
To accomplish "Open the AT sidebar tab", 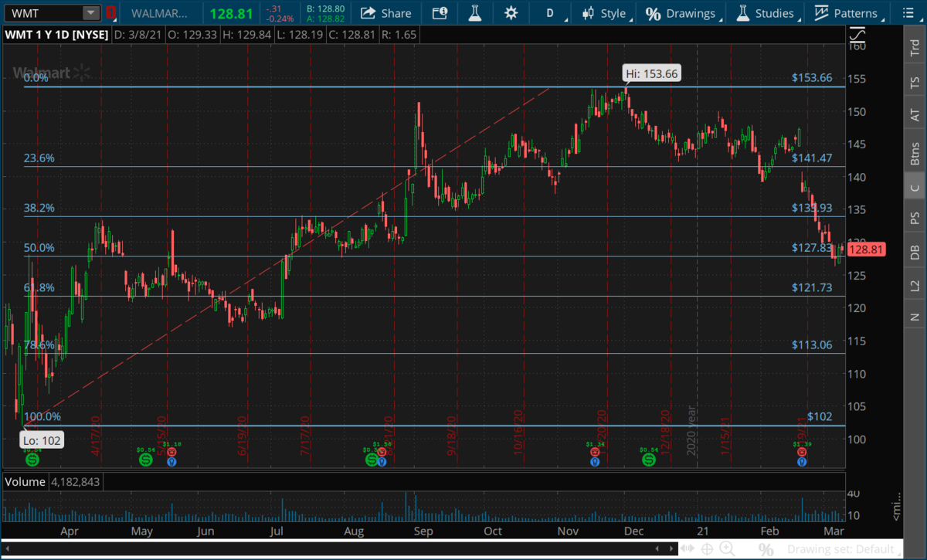I will pos(915,114).
